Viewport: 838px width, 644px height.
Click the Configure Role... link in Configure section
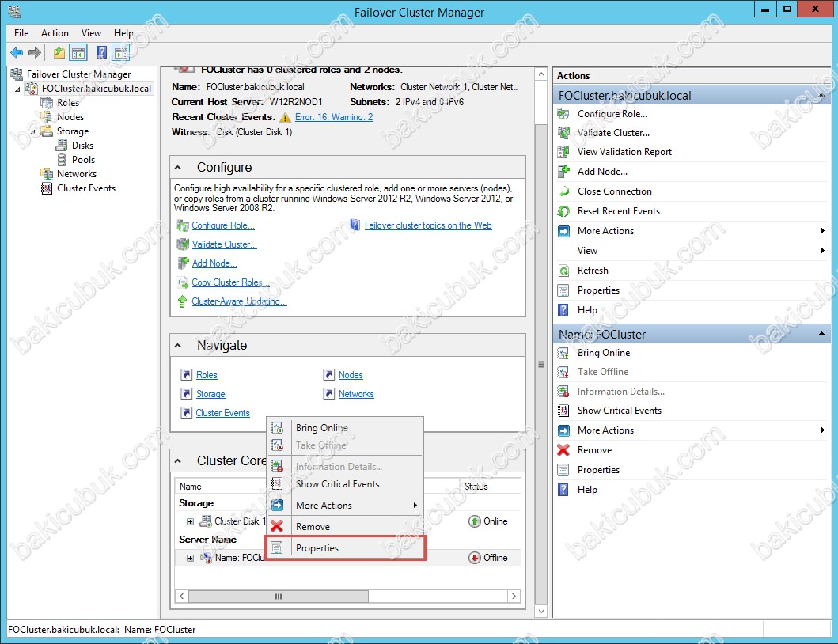tap(223, 225)
